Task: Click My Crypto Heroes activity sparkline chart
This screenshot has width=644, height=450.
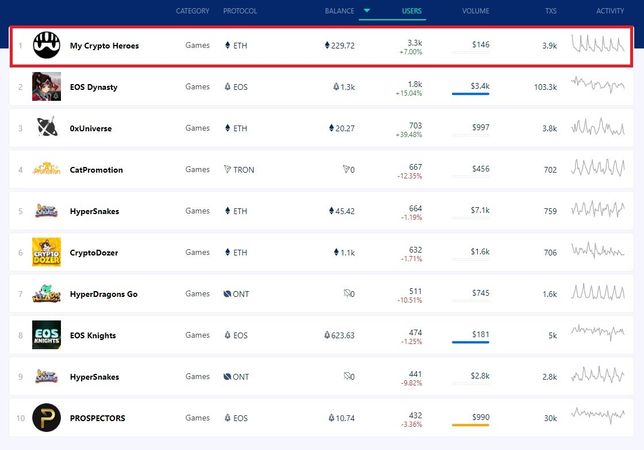Action: pos(597,45)
